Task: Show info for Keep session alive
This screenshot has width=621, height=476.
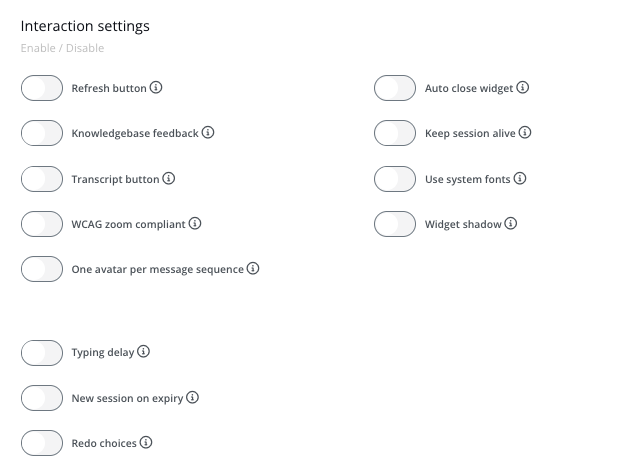Action: coord(525,132)
